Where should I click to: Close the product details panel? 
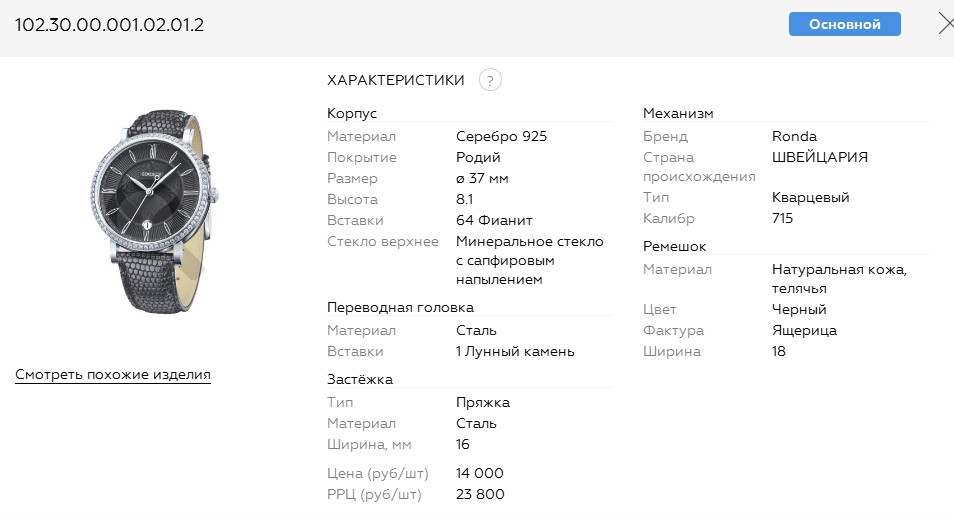click(x=946, y=24)
